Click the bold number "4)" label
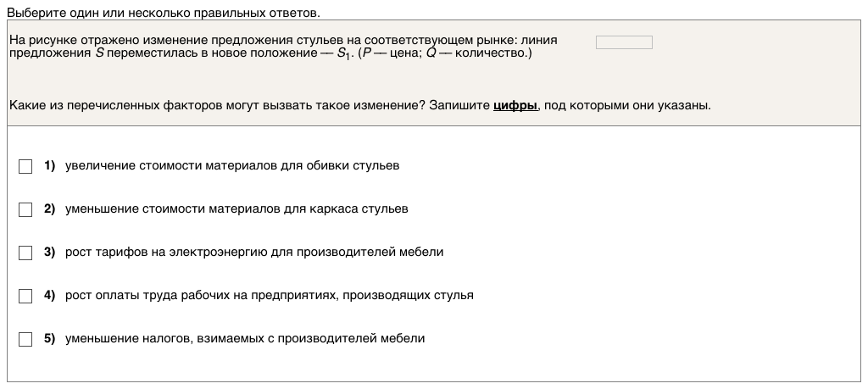This screenshot has width=868, height=389. pos(49,296)
